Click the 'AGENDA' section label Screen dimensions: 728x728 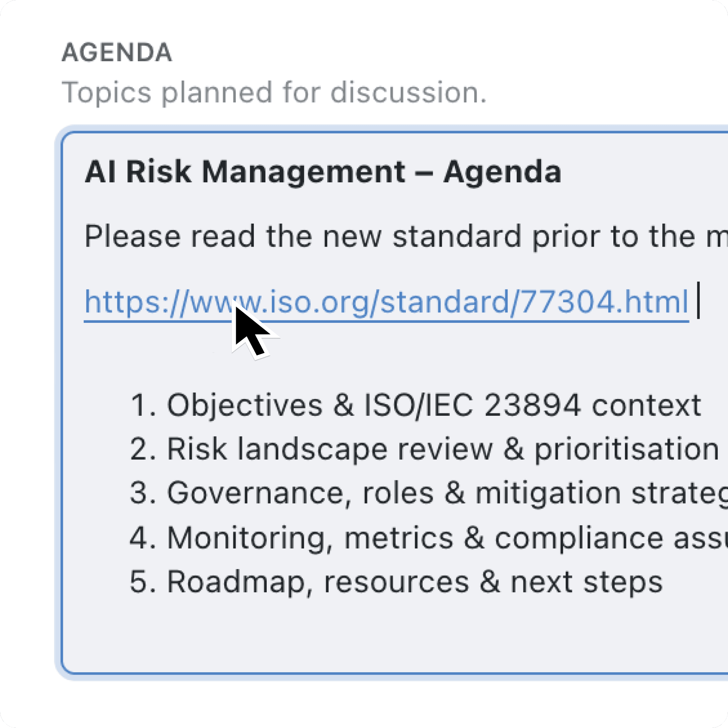coord(117,52)
